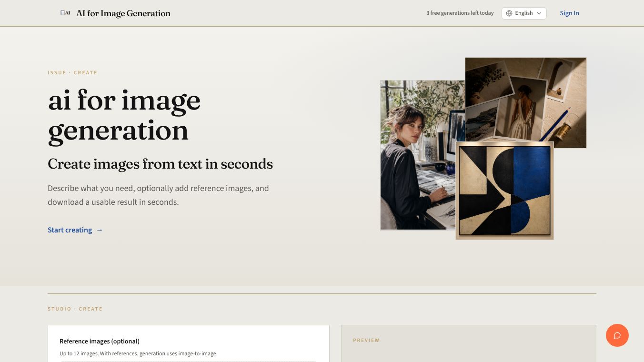Click the Sign In link
This screenshot has height=362, width=644.
(x=569, y=13)
